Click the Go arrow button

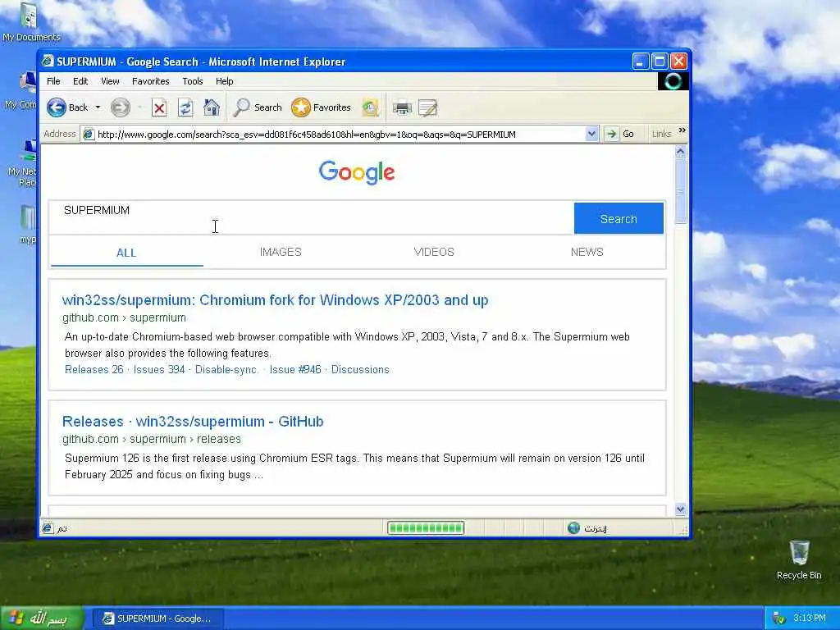(x=611, y=134)
